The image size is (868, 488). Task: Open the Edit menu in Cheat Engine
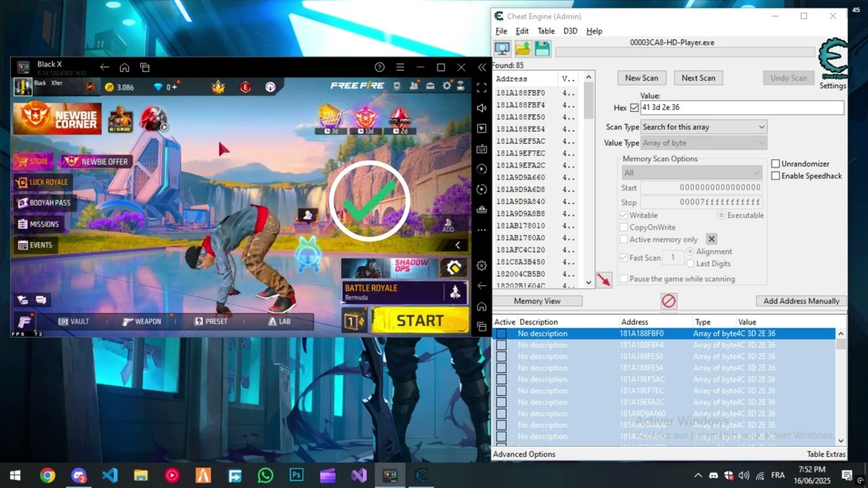(x=522, y=31)
